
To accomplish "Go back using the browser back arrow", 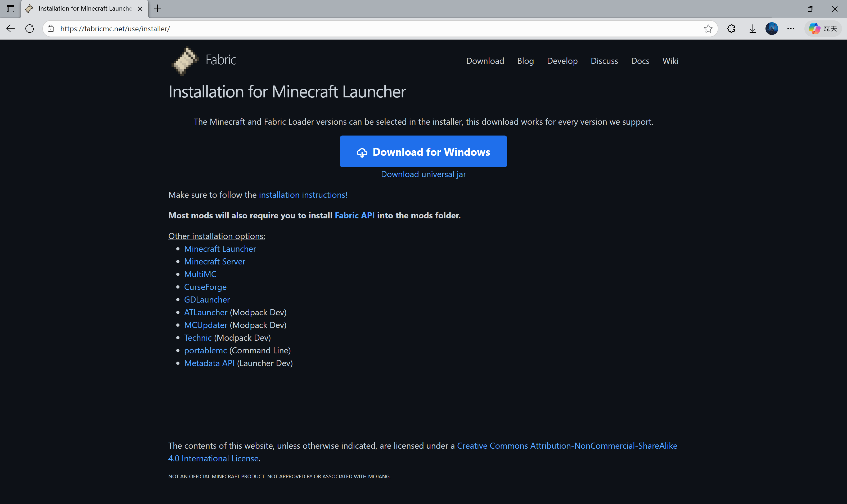I will [x=11, y=29].
